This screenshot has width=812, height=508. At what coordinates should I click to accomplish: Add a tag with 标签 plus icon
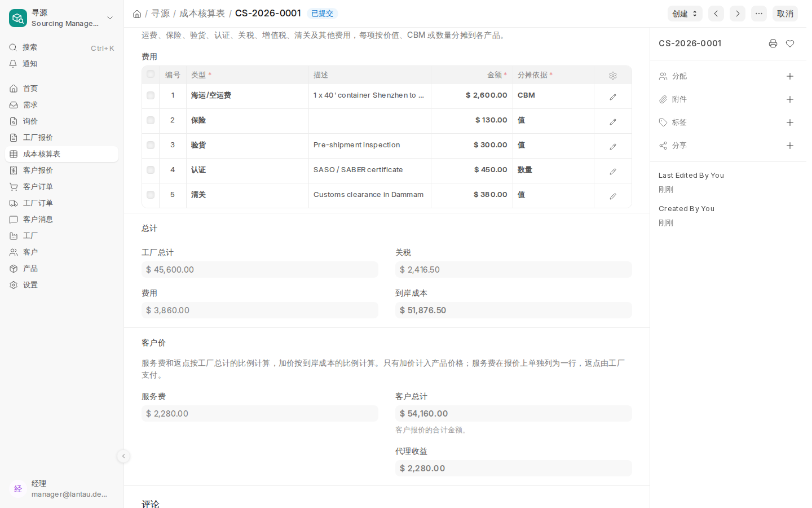click(x=790, y=122)
